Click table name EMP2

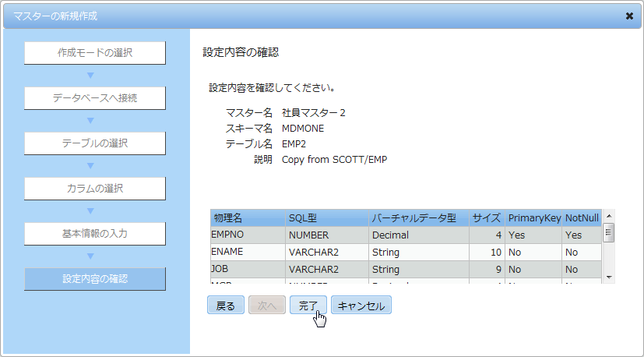pyautogui.click(x=294, y=144)
